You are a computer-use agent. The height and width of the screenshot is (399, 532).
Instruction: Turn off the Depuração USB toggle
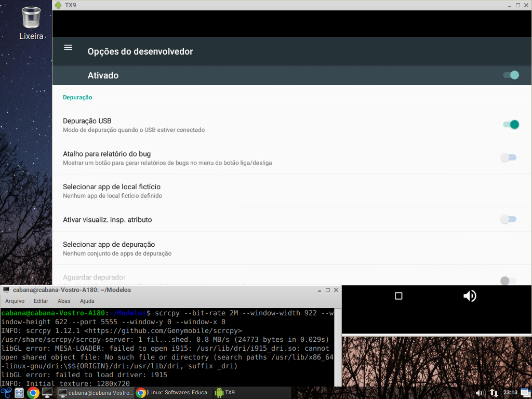click(511, 125)
